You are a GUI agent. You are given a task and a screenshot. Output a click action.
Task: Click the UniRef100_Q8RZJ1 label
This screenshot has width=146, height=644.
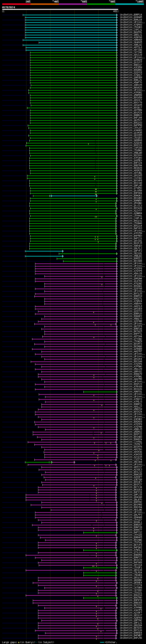pyautogui.click(x=131, y=35)
